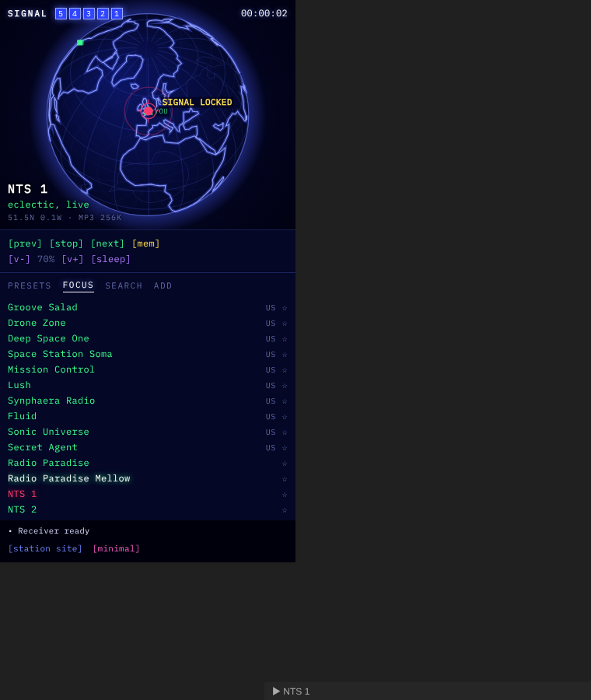Switch to the FOCUS tab
The height and width of the screenshot is (700, 591).
click(78, 285)
